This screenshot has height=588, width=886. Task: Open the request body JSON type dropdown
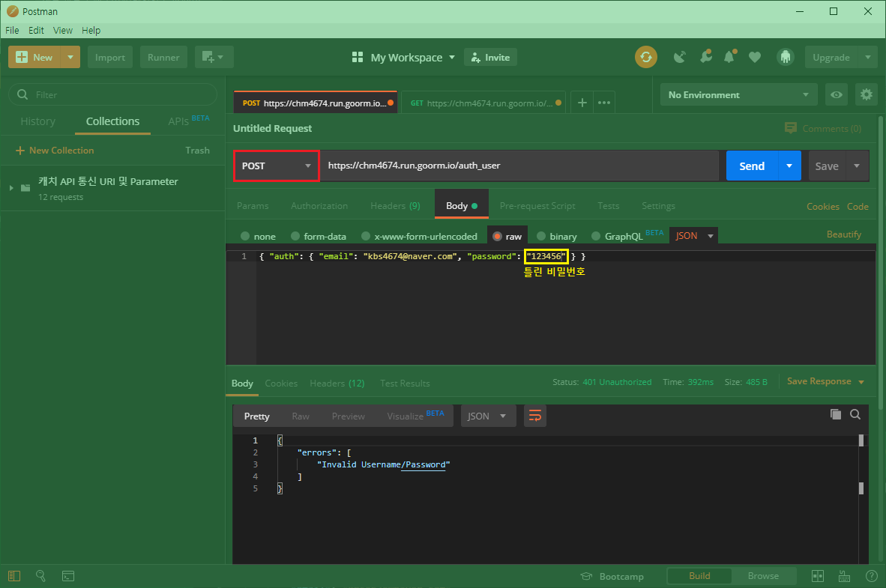[693, 235]
